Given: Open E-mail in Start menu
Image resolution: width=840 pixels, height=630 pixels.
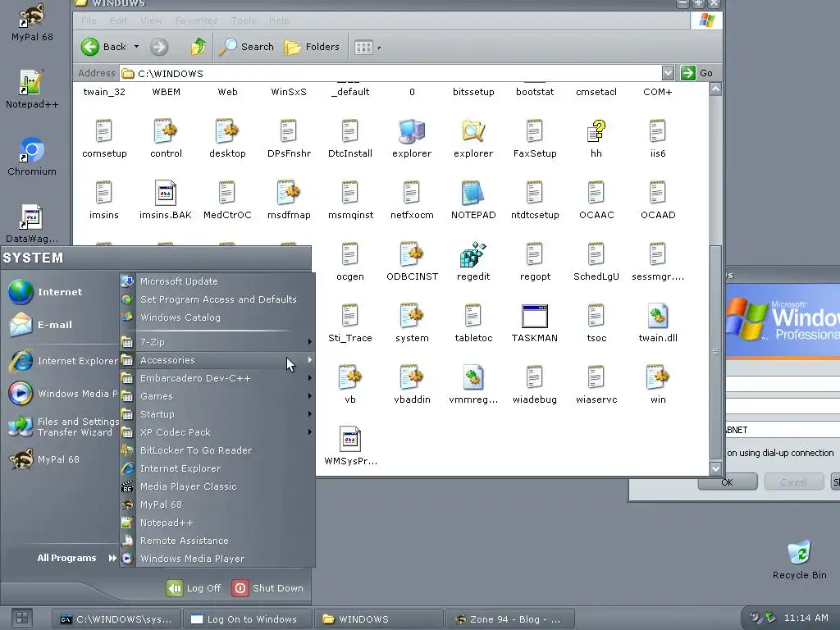Looking at the screenshot, I should pyautogui.click(x=60, y=325).
